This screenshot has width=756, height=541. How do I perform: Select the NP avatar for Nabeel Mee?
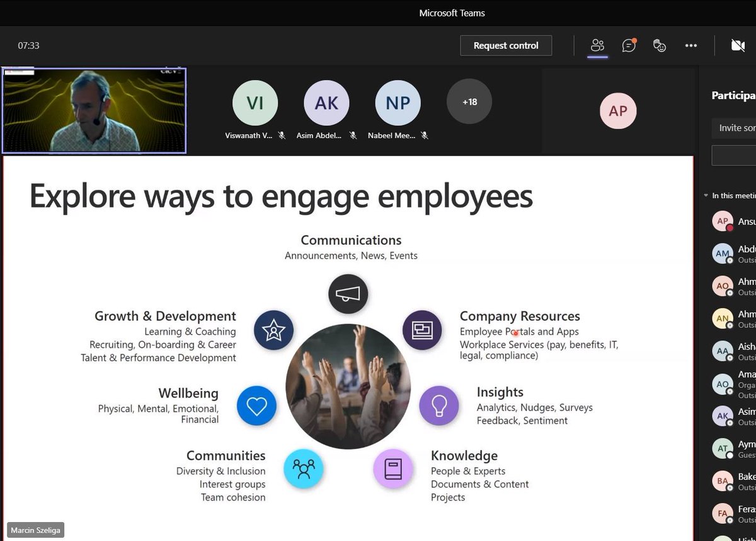[x=398, y=103]
